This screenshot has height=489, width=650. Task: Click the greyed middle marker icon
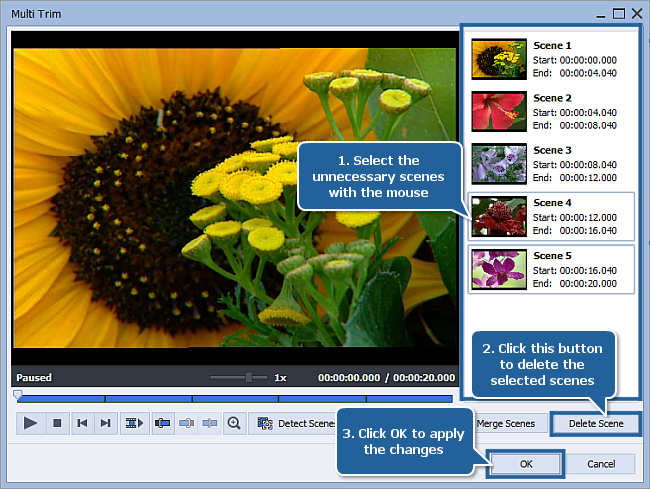(x=187, y=423)
